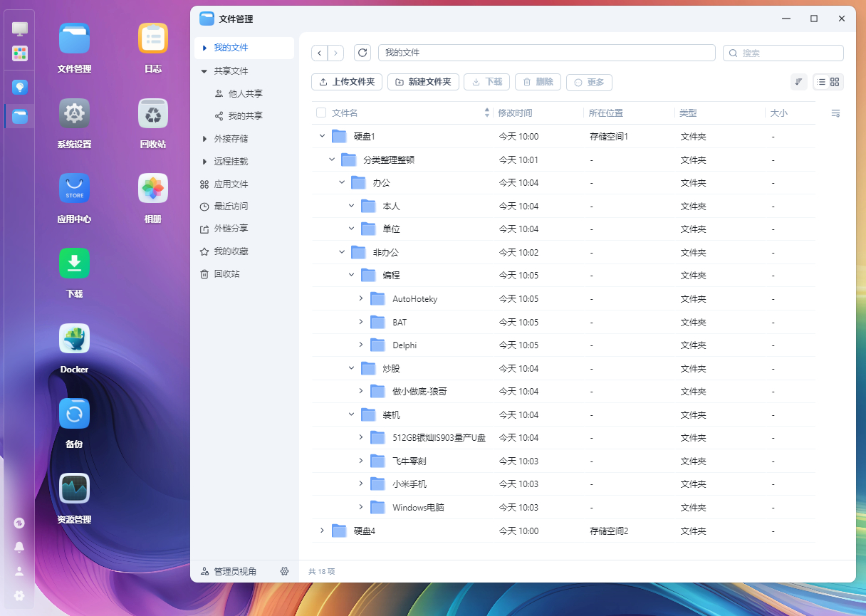
Task: Open the 日志 desktop icon
Action: (153, 38)
